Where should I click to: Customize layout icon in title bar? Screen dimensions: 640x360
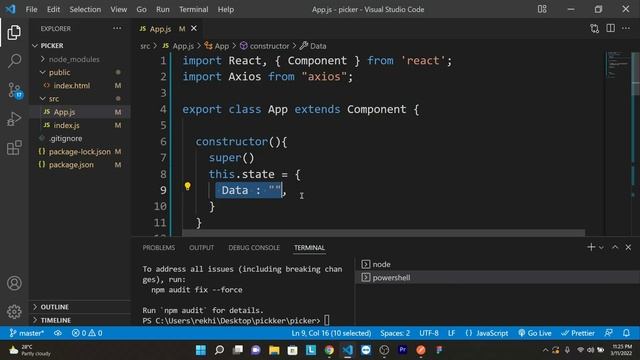pos(542,9)
